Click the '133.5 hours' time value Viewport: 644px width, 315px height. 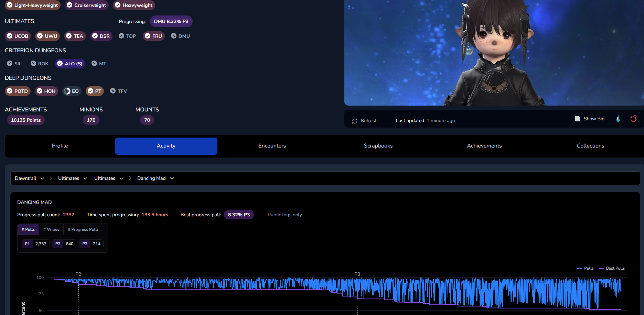tap(155, 215)
